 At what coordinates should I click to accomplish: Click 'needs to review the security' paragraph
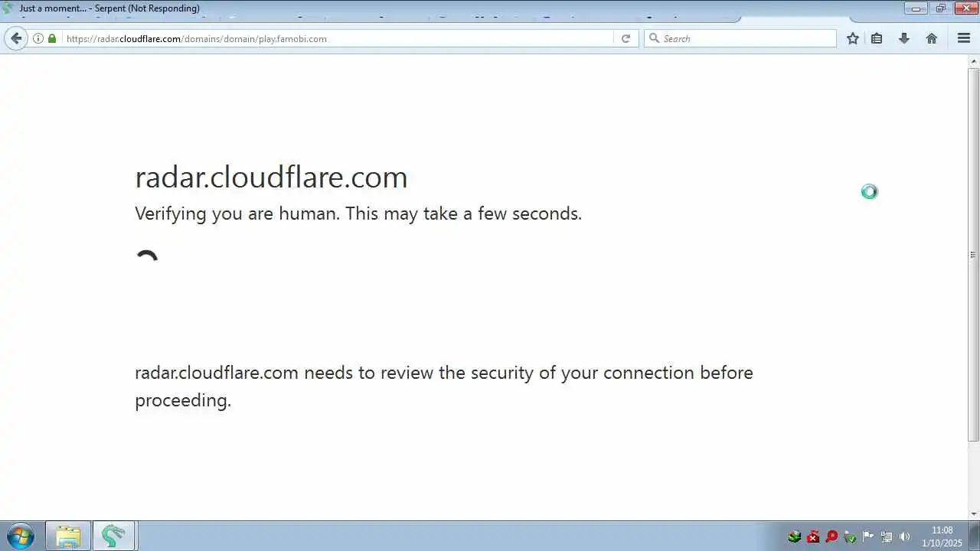click(x=444, y=386)
